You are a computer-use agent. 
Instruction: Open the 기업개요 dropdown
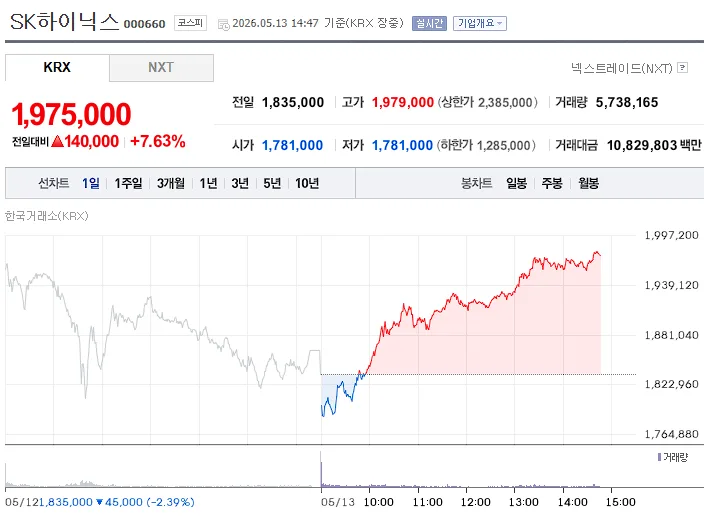[480, 23]
